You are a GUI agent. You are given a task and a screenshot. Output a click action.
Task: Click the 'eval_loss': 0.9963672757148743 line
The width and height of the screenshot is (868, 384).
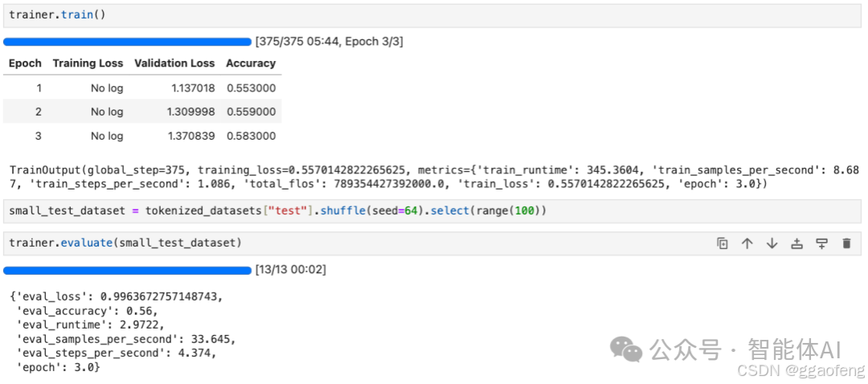pyautogui.click(x=117, y=296)
